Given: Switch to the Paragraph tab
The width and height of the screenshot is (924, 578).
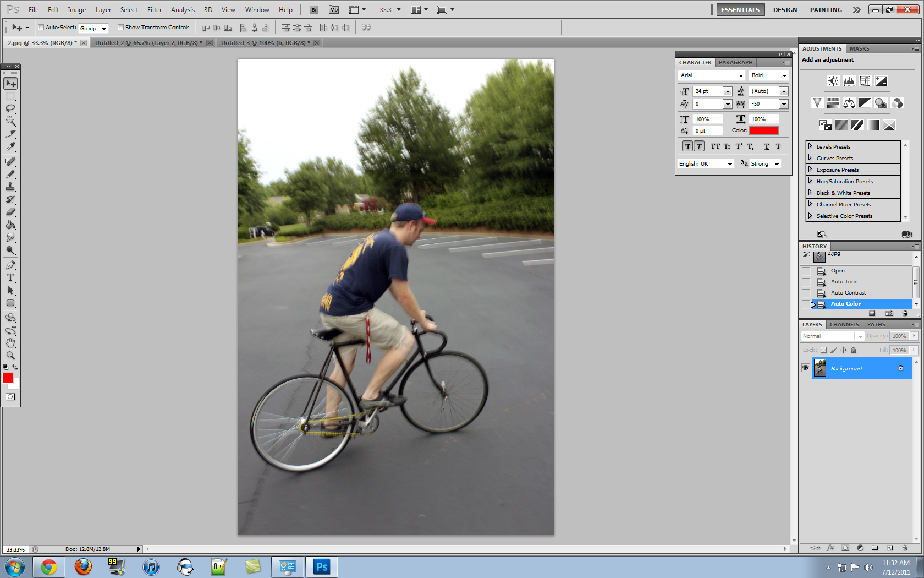Looking at the screenshot, I should [735, 62].
